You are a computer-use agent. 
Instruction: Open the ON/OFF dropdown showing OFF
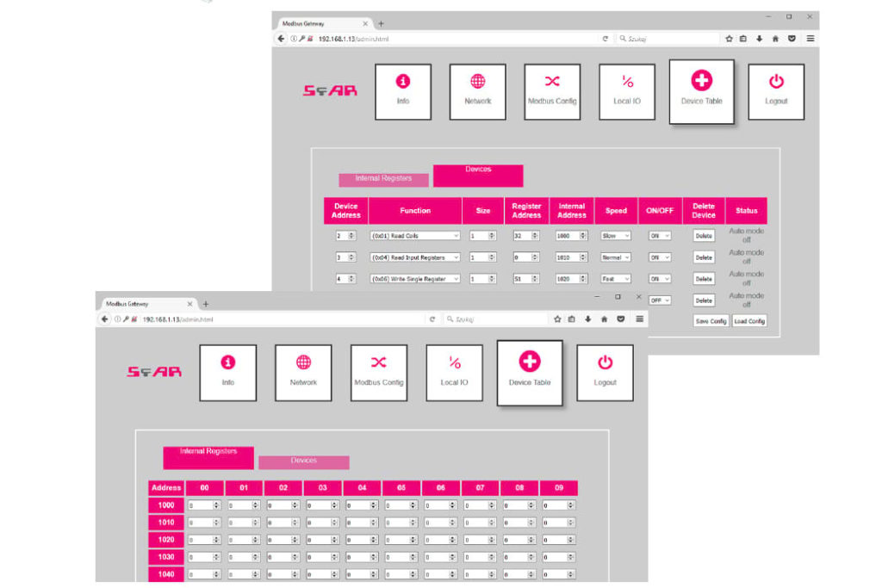point(660,300)
